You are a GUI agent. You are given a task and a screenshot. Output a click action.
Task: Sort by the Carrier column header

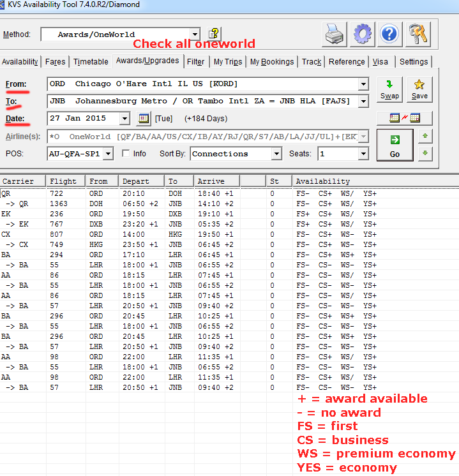coord(23,181)
